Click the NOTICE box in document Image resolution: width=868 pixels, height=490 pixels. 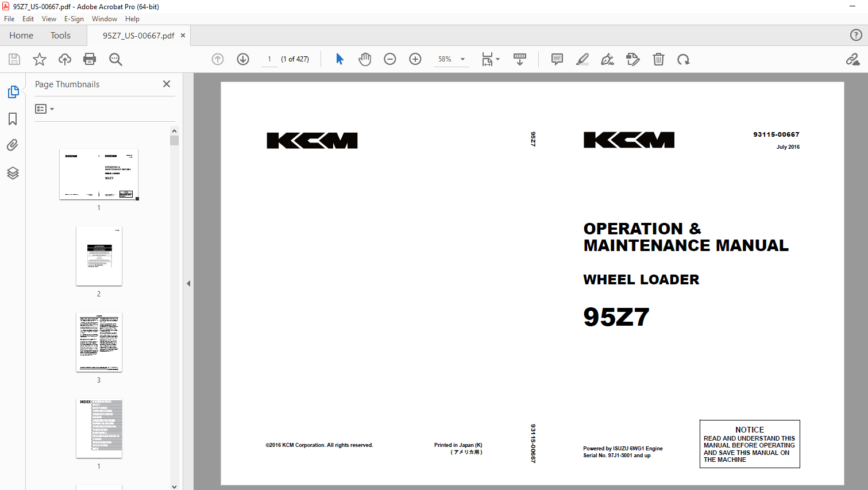750,444
